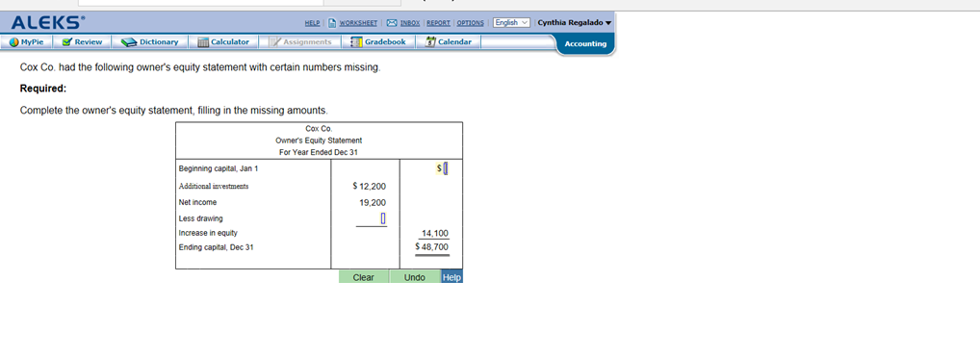Open the MyPie tab
This screenshot has width=980, height=358.
[x=26, y=41]
